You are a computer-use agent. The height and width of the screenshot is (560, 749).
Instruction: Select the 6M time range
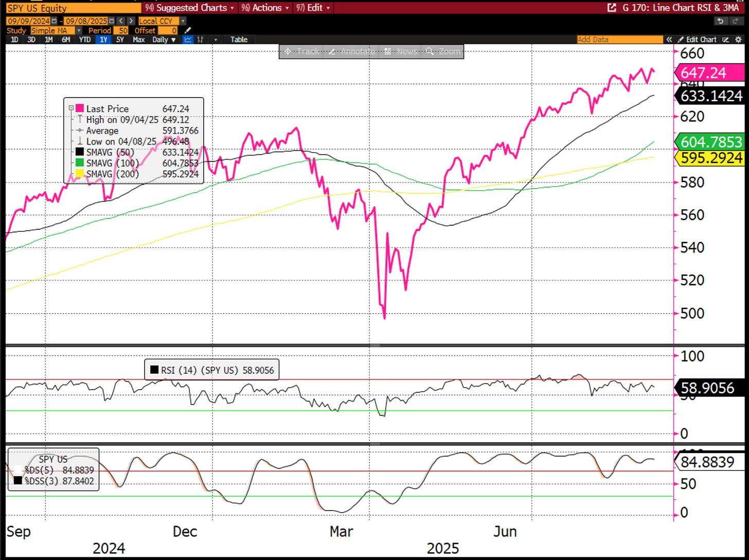point(65,40)
